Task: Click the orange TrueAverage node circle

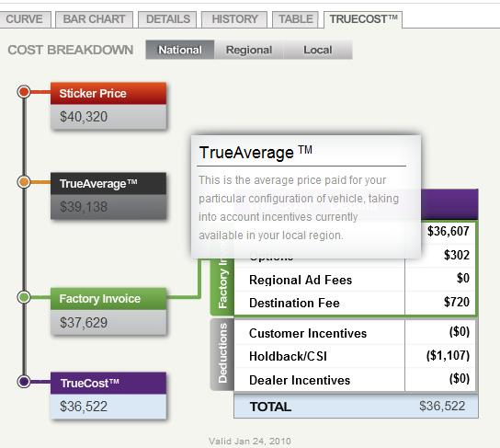Action: 24,182
